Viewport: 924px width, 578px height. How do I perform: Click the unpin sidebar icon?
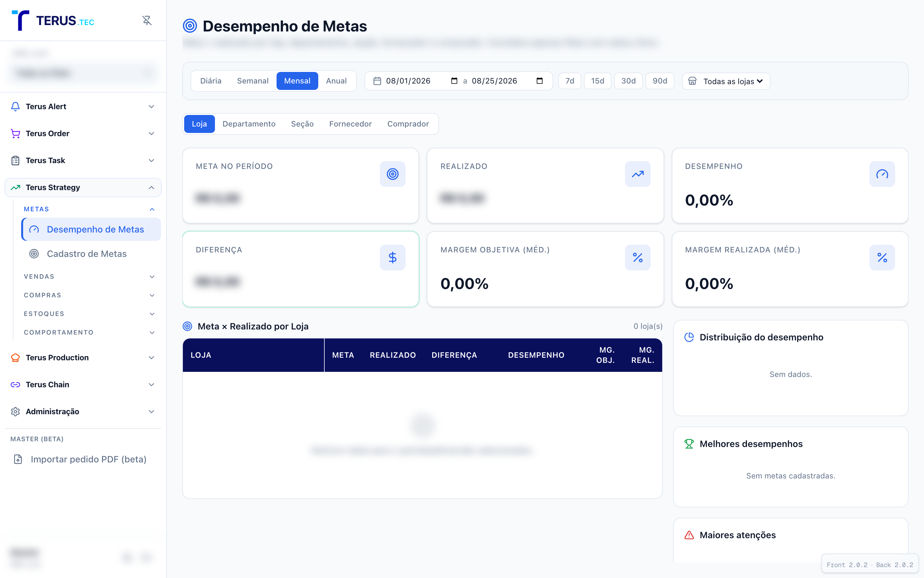pos(147,20)
